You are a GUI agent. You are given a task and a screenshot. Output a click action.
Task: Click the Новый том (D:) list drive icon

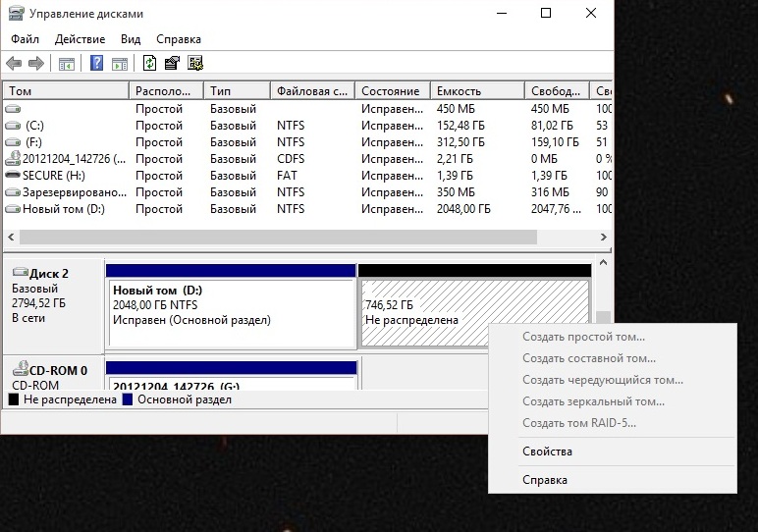click(x=13, y=209)
